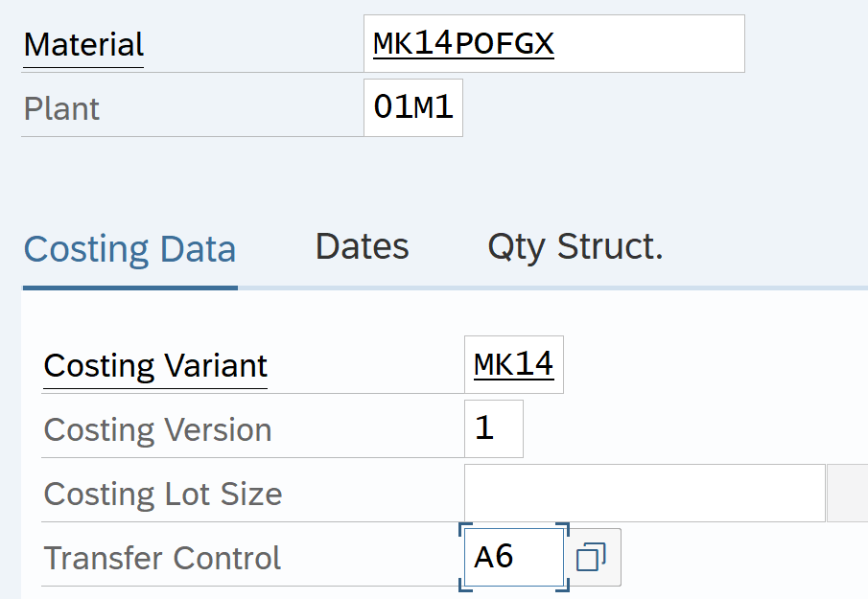
Task: Click the underlined Costing Variant label
Action: [x=155, y=366]
